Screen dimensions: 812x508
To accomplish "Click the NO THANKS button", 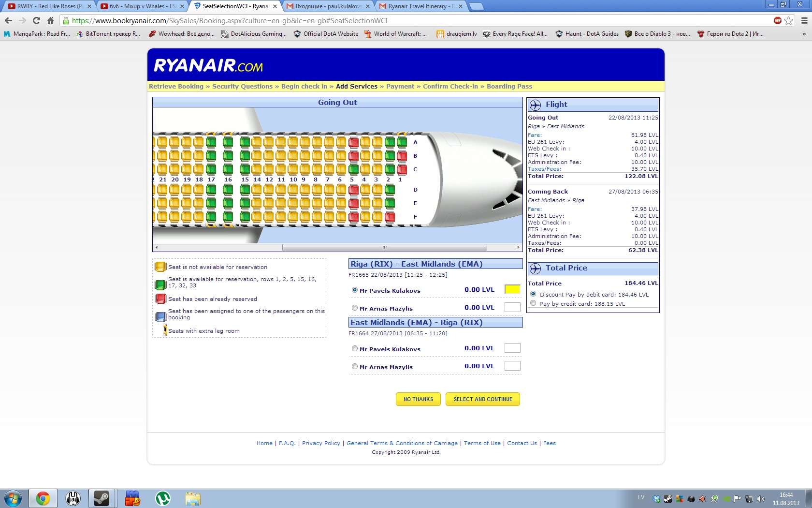I will click(x=418, y=399).
